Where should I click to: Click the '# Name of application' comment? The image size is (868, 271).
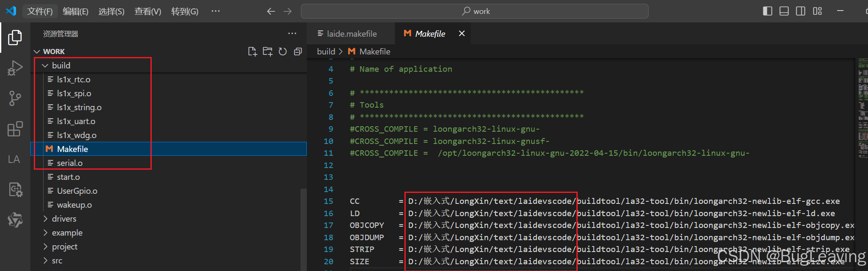[x=401, y=69]
